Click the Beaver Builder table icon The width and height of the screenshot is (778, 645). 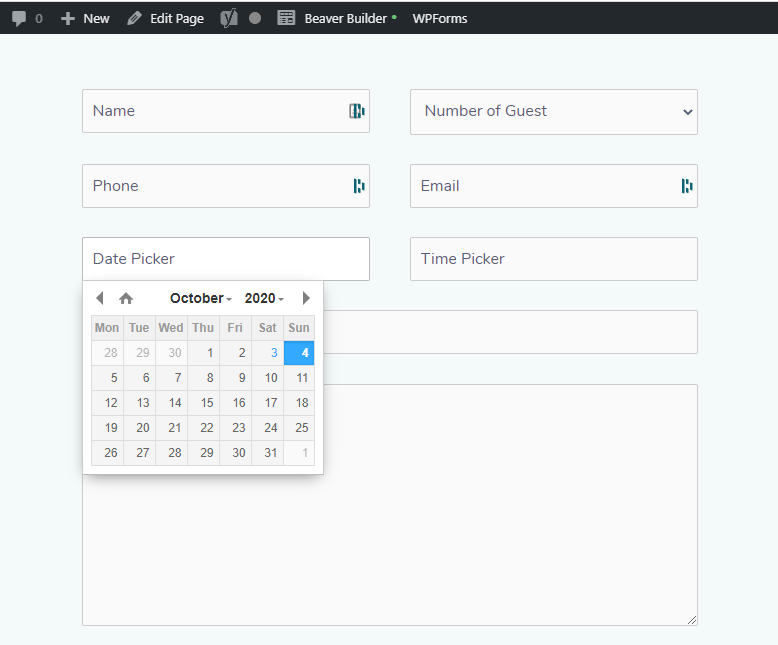tap(286, 18)
